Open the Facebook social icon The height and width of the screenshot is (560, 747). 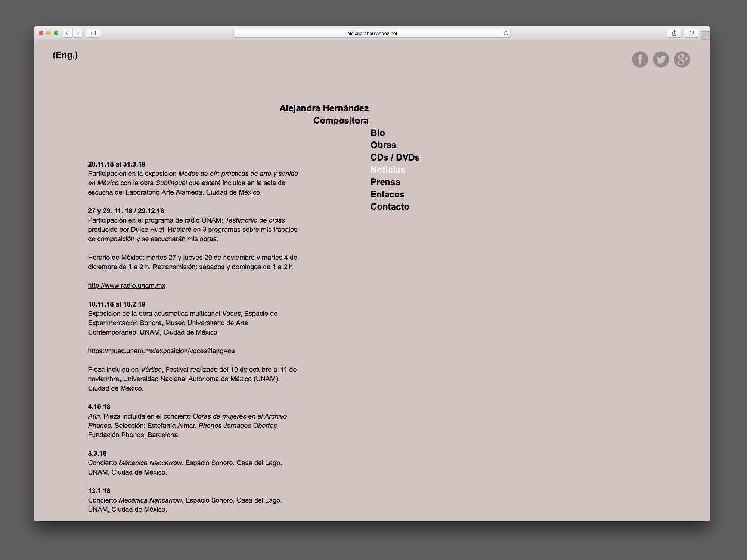(x=640, y=59)
